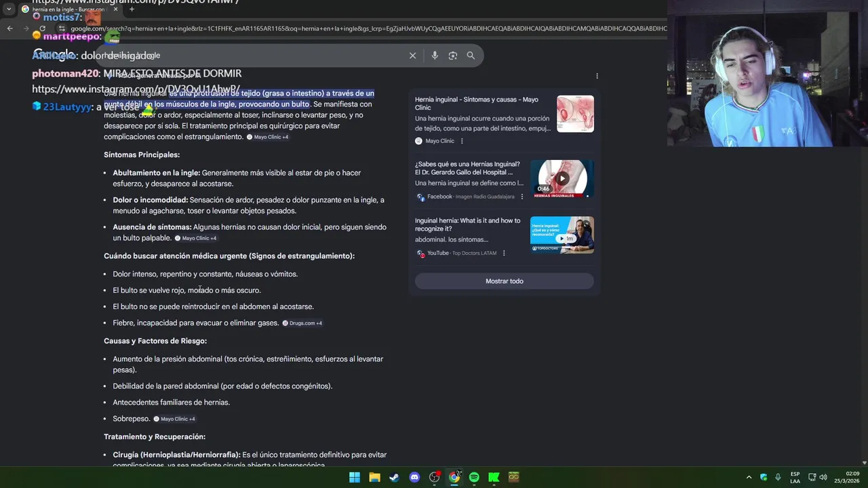868x488 pixels.
Task: Open the Facebook video result options menu
Action: click(521, 197)
